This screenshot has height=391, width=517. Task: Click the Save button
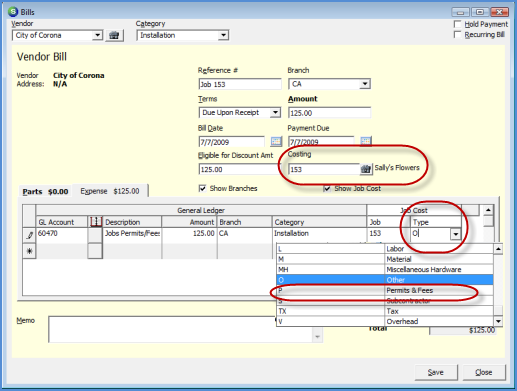(436, 372)
